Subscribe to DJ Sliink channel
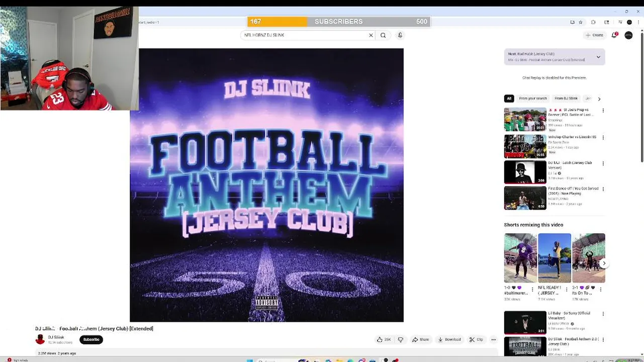 click(91, 339)
